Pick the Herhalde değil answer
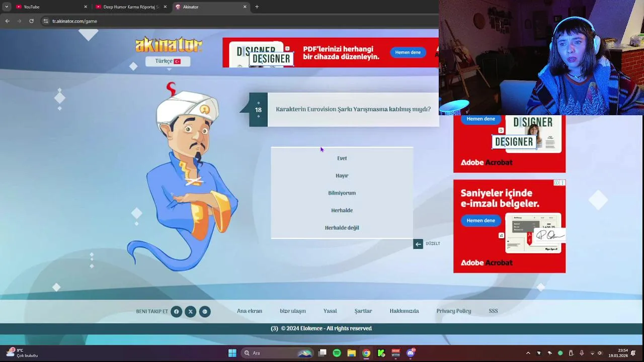644x362 pixels. (x=342, y=228)
